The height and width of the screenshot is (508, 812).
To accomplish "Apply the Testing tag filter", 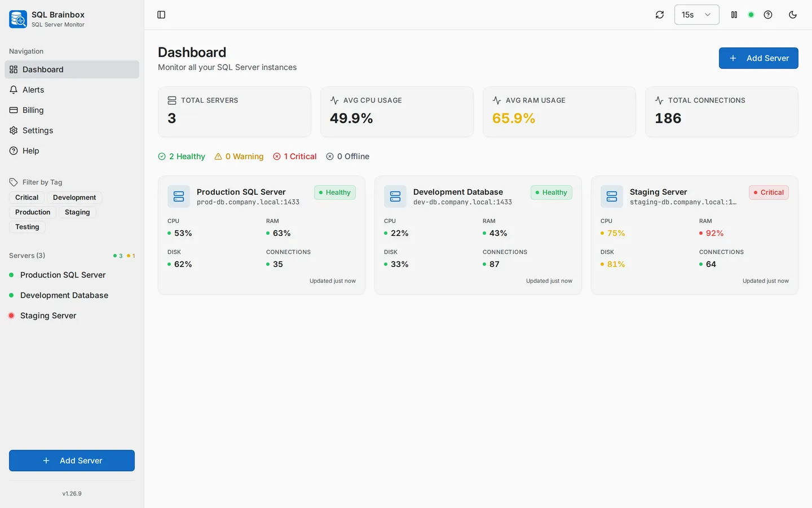I will [x=27, y=227].
